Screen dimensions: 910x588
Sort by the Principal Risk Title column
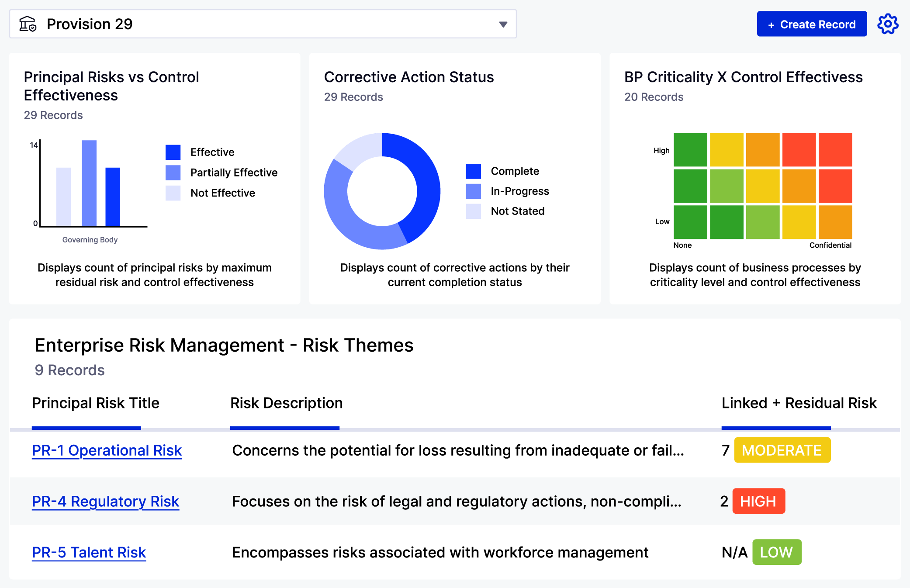point(96,403)
